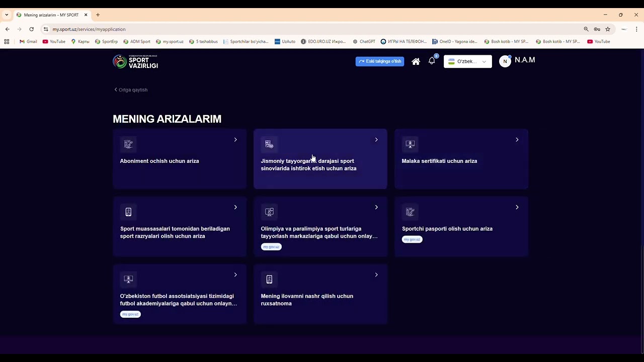This screenshot has width=644, height=362.
Task: Expand arrow on futbol akademiyalariga card
Action: 235,275
